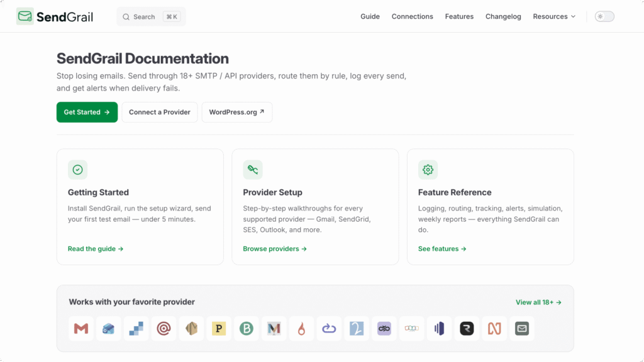Follow the Browse providers link
Viewport: 644px width, 362px height.
tap(275, 249)
